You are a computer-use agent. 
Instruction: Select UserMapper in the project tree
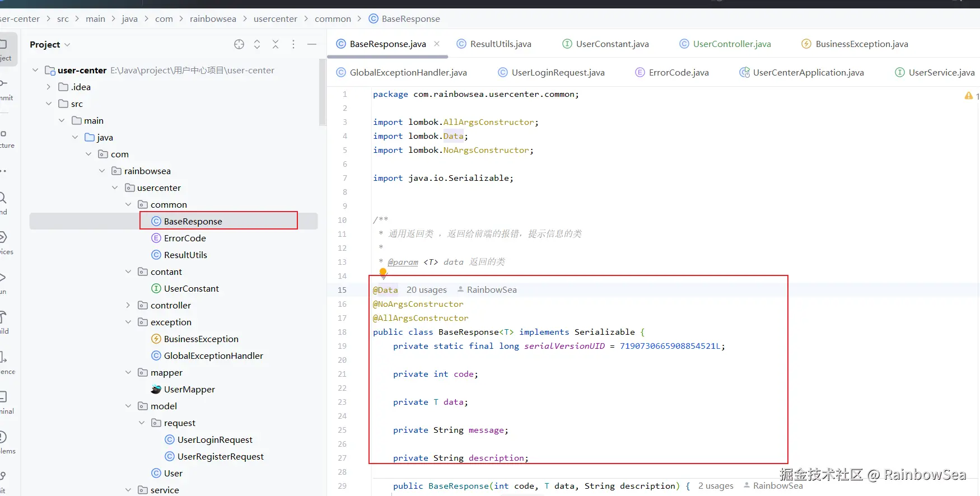(x=189, y=389)
